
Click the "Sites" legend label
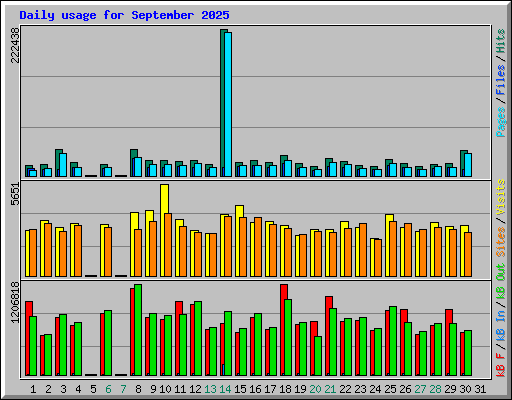501,242
